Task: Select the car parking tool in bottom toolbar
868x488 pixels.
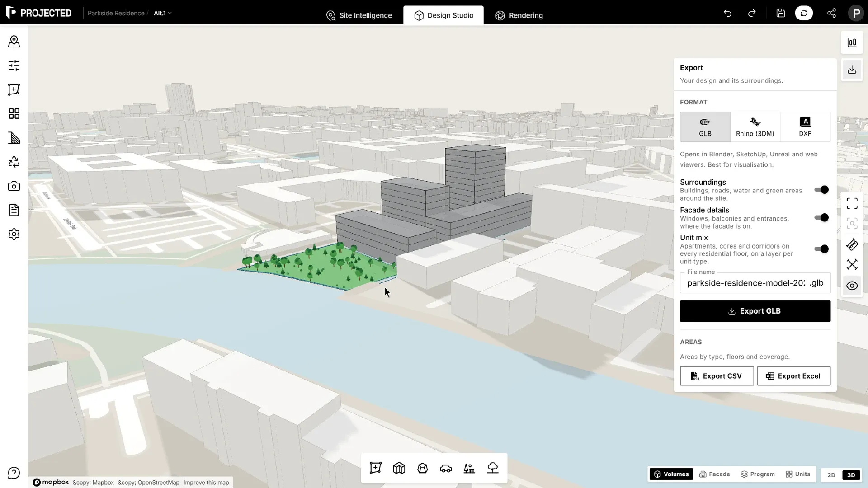Action: pyautogui.click(x=446, y=468)
